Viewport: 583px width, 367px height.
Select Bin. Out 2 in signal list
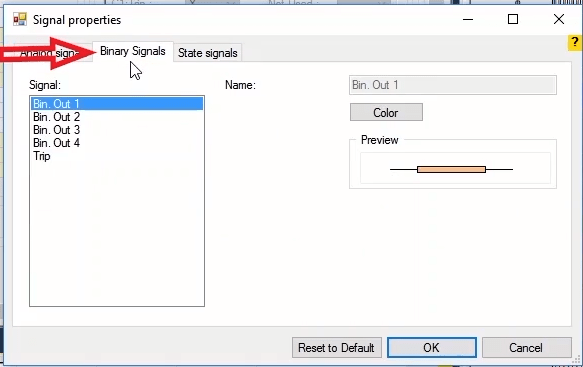click(x=117, y=117)
